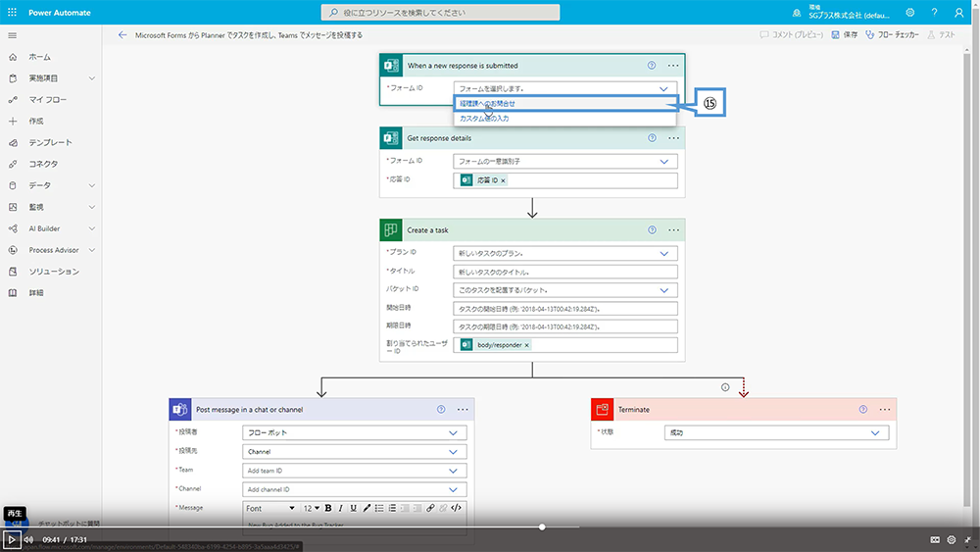Image resolution: width=980 pixels, height=552 pixels.
Task: Mute the video with the speaker icon
Action: [28, 539]
